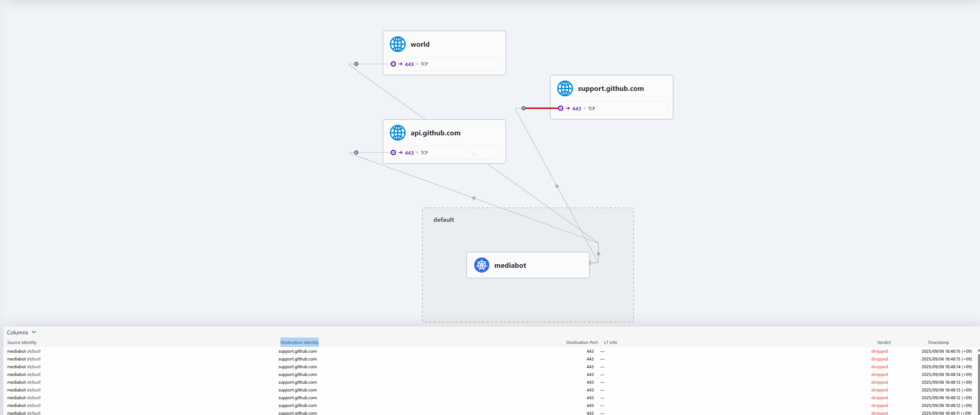Click the Verdict column header

tap(883, 342)
